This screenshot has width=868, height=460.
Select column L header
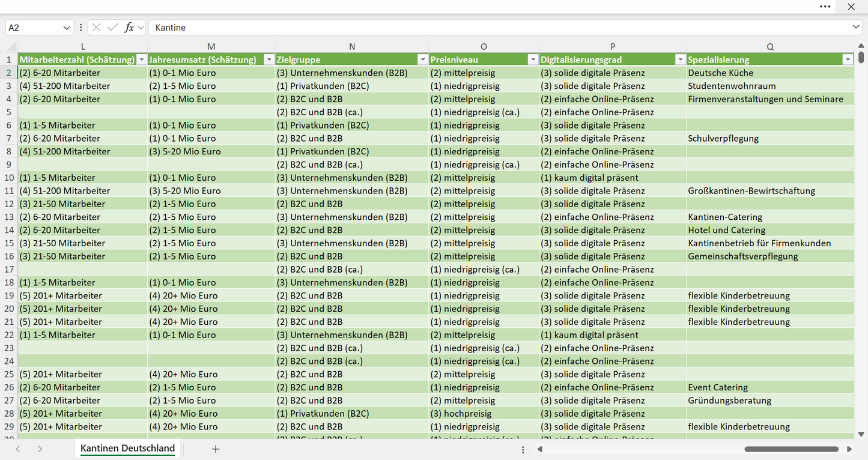(83, 47)
